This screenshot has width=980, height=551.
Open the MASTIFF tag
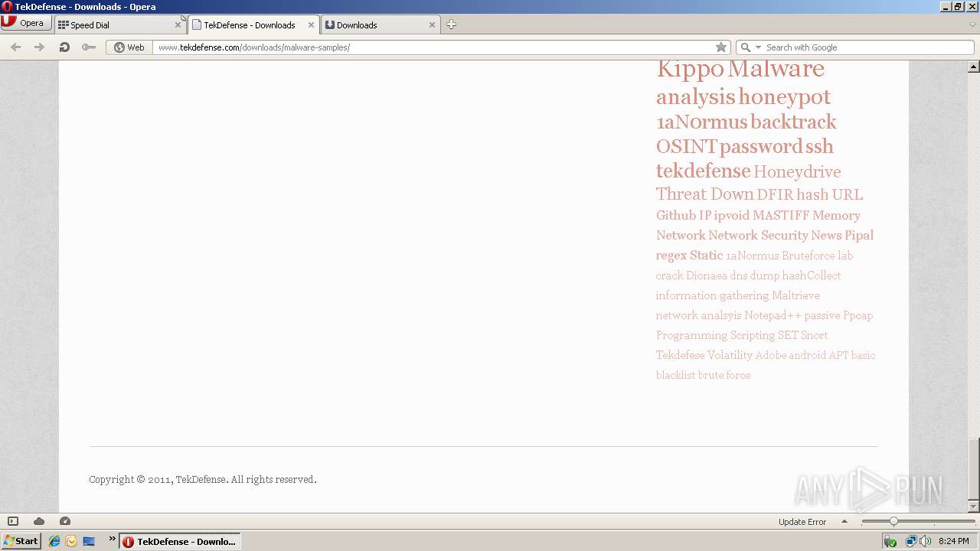click(781, 215)
